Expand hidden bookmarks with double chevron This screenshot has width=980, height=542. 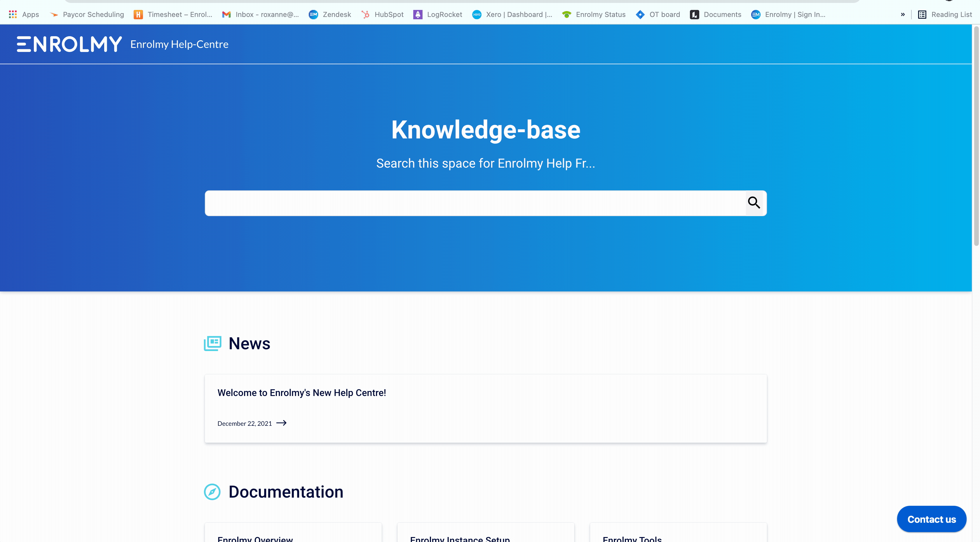click(903, 15)
